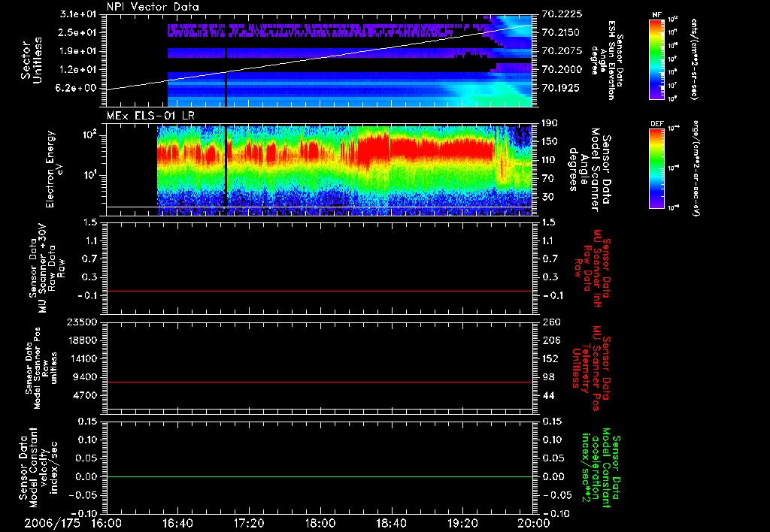Click the 4700 scanner position value
The width and height of the screenshot is (770, 532).
tap(86, 395)
